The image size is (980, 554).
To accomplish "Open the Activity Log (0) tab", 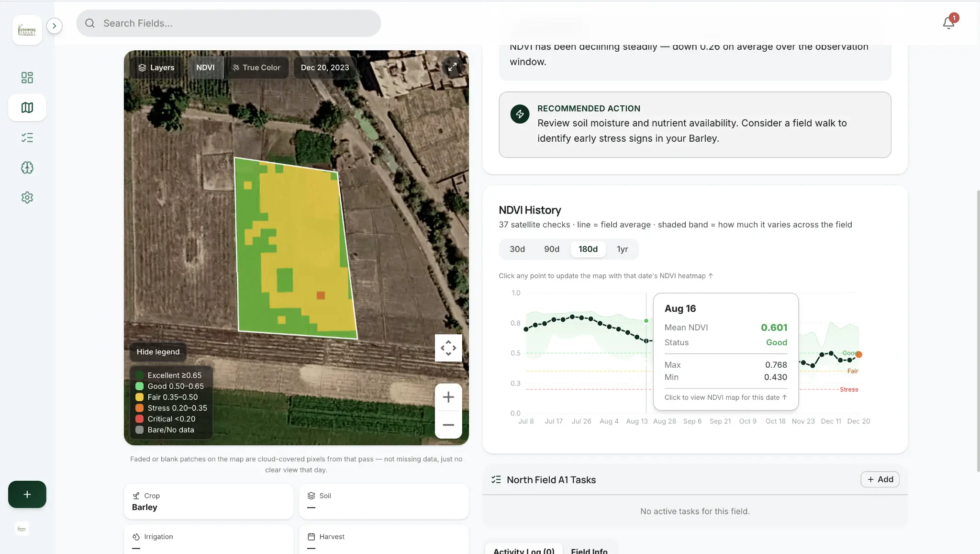I will click(523, 551).
